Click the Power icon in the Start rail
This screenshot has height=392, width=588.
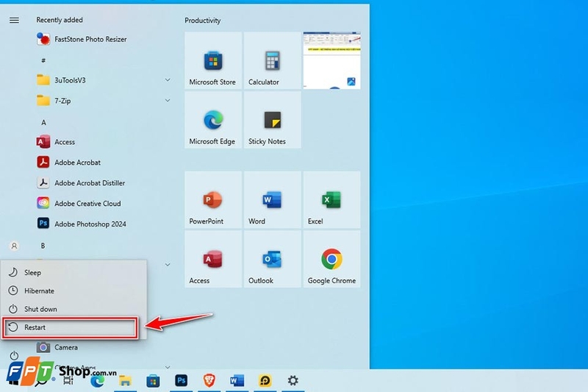14,355
